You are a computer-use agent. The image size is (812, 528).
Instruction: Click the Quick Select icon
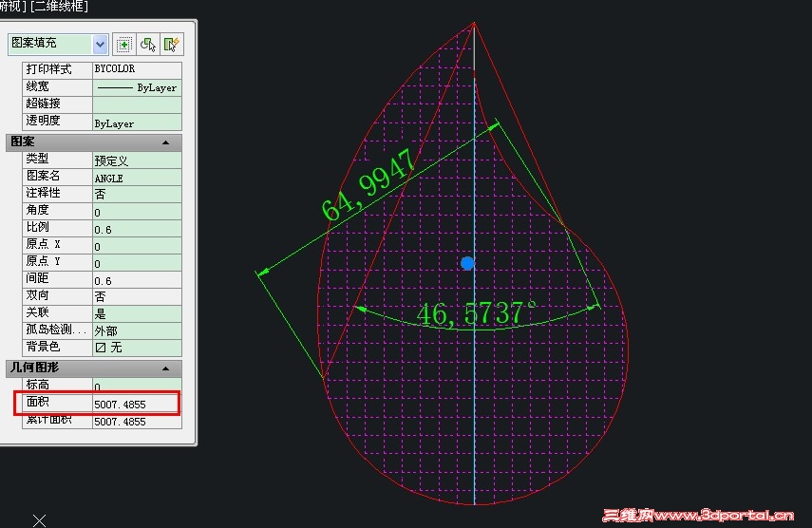(171, 45)
